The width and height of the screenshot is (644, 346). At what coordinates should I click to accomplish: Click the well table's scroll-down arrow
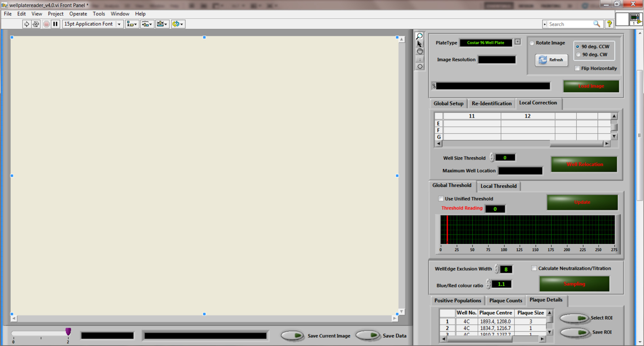(614, 137)
